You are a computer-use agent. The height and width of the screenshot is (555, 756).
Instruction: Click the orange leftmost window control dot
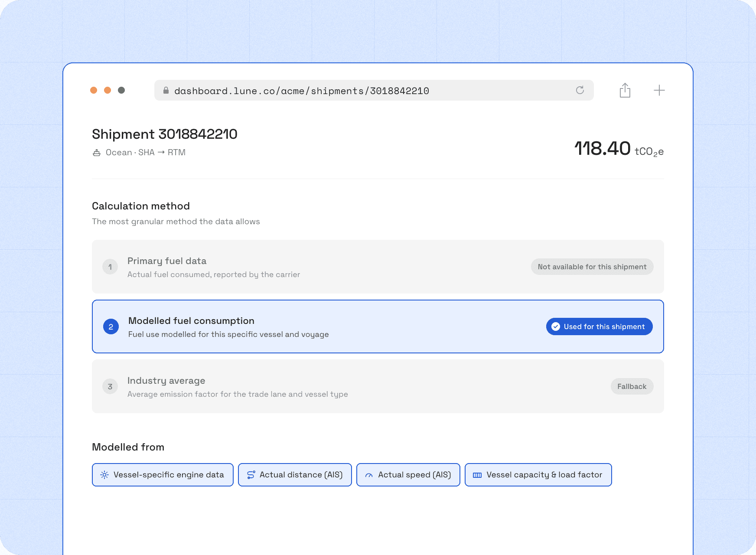click(x=94, y=90)
